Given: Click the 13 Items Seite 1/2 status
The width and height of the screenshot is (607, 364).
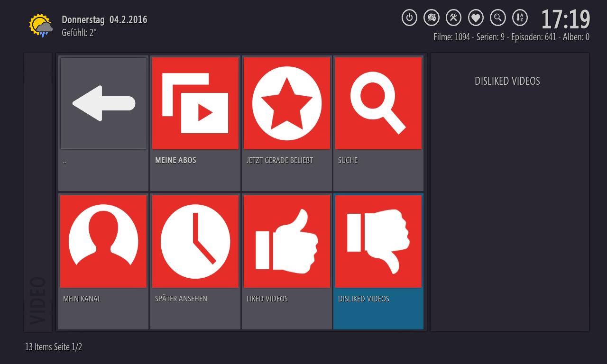Looking at the screenshot, I should [x=54, y=347].
